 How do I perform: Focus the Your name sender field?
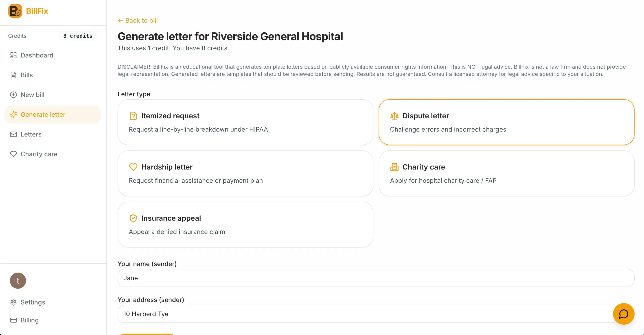pyautogui.click(x=376, y=278)
